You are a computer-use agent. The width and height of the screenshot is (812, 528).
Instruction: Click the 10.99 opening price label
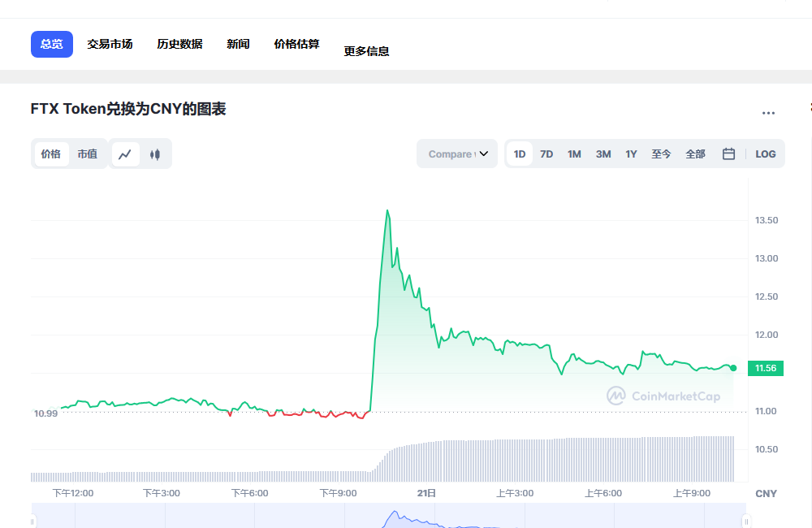pyautogui.click(x=45, y=413)
